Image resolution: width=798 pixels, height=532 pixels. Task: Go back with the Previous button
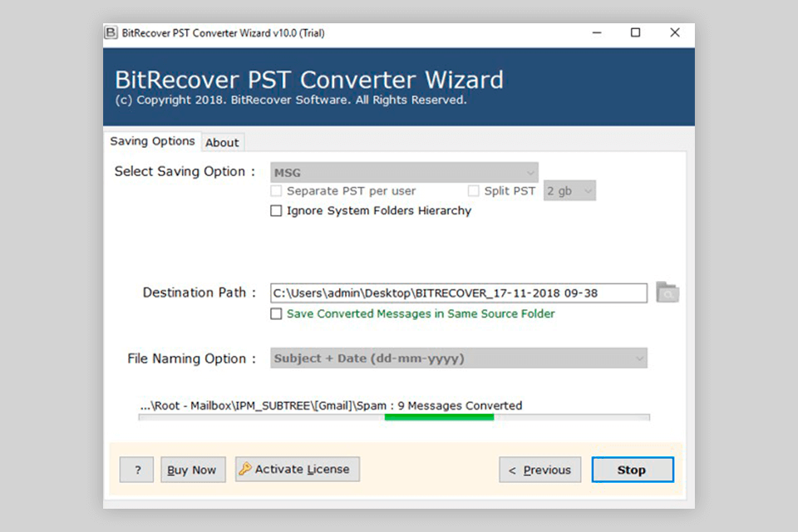tap(540, 470)
